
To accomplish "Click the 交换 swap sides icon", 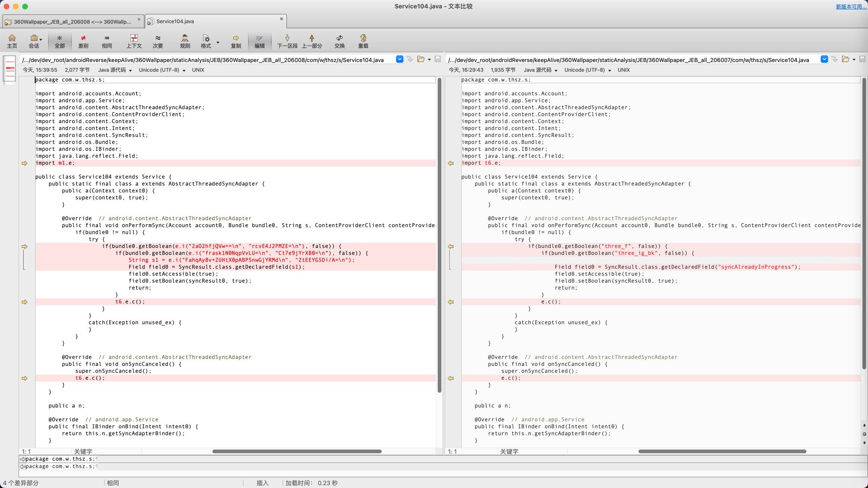I will point(339,41).
